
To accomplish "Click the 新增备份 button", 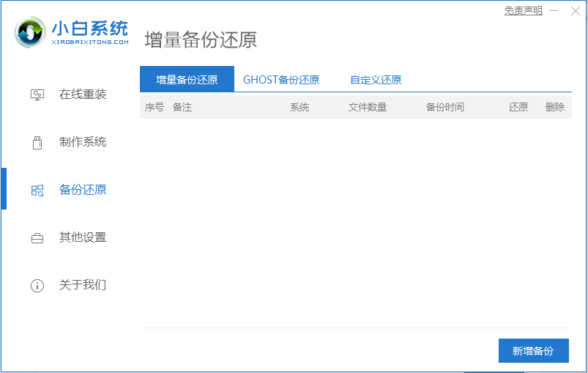I will pos(533,351).
